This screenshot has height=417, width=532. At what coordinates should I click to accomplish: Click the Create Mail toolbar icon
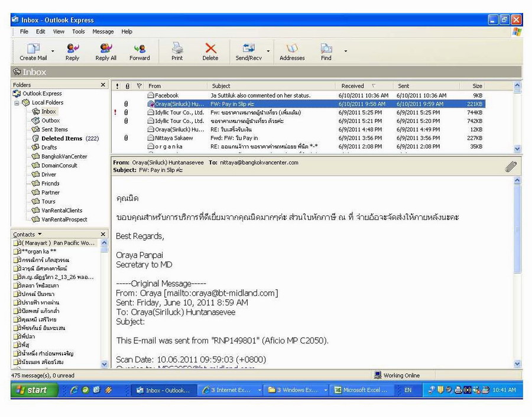click(x=33, y=51)
